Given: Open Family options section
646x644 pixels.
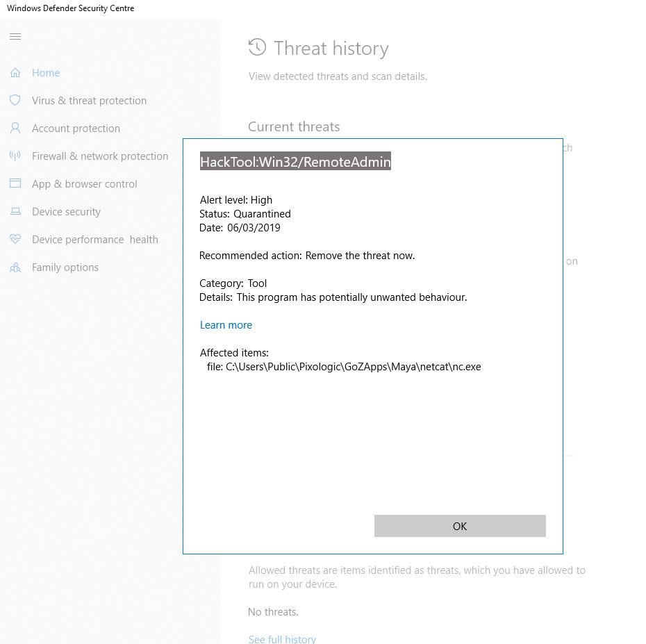Looking at the screenshot, I should [x=65, y=267].
